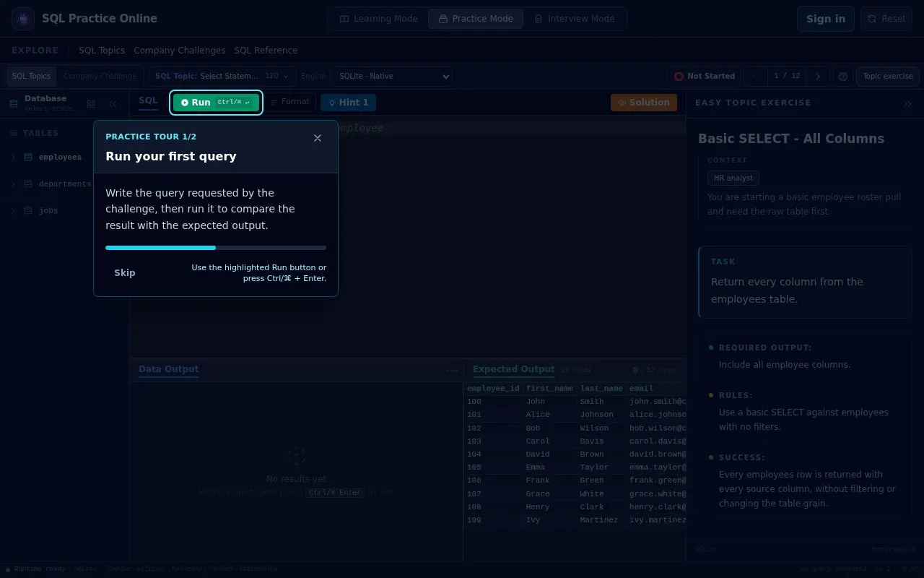Image resolution: width=924 pixels, height=578 pixels.
Task: Switch to Interview Mode
Action: pyautogui.click(x=575, y=19)
